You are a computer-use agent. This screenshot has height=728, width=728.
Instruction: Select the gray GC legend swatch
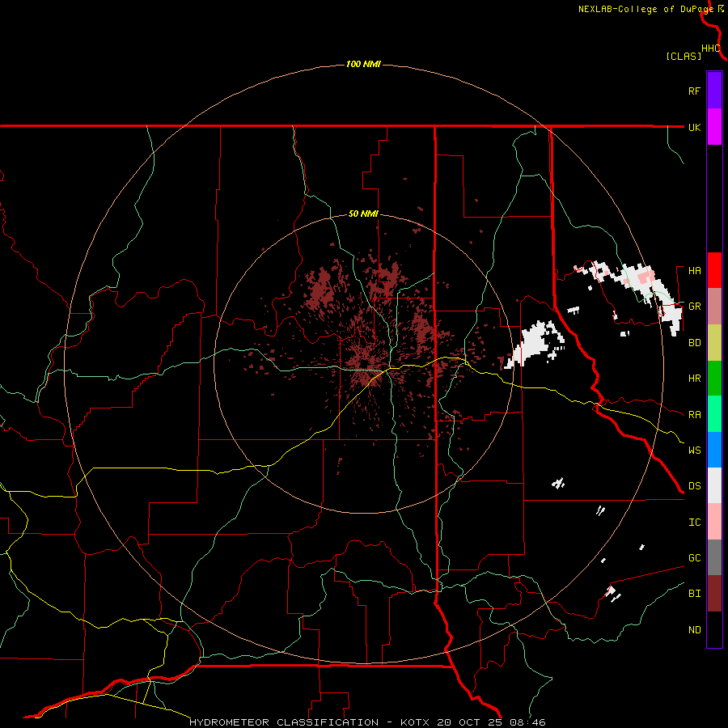pos(714,557)
